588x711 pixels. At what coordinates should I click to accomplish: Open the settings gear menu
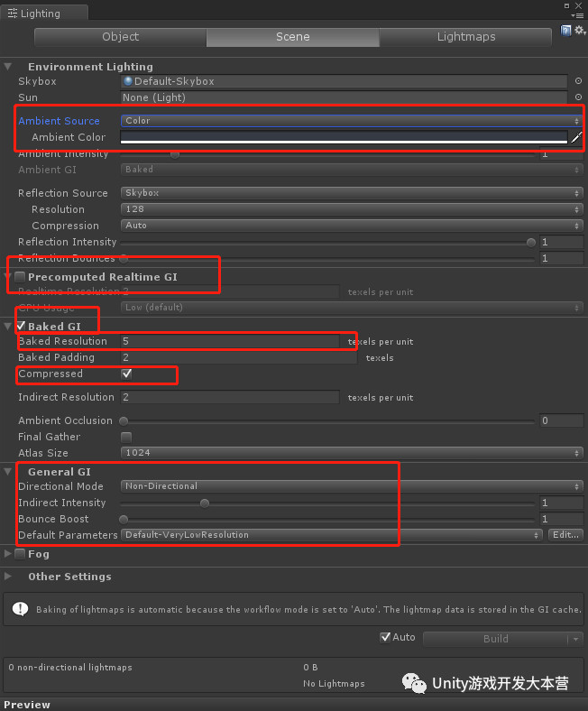[578, 32]
